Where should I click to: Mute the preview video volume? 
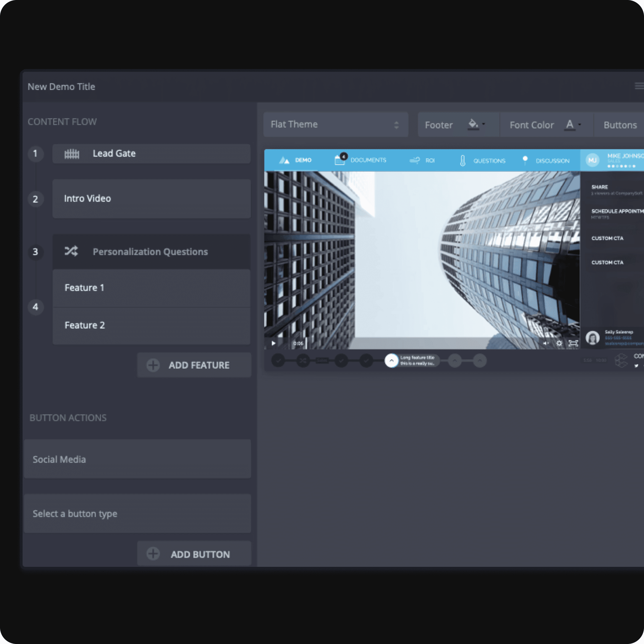[546, 343]
